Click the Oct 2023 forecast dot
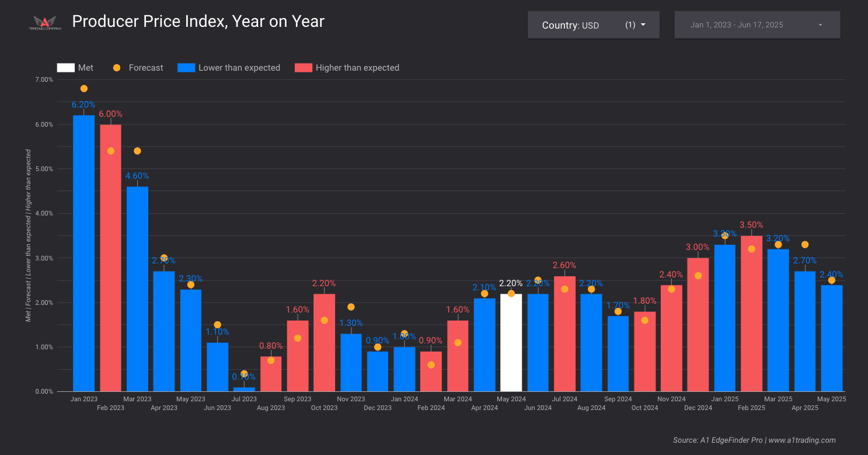 [x=325, y=321]
